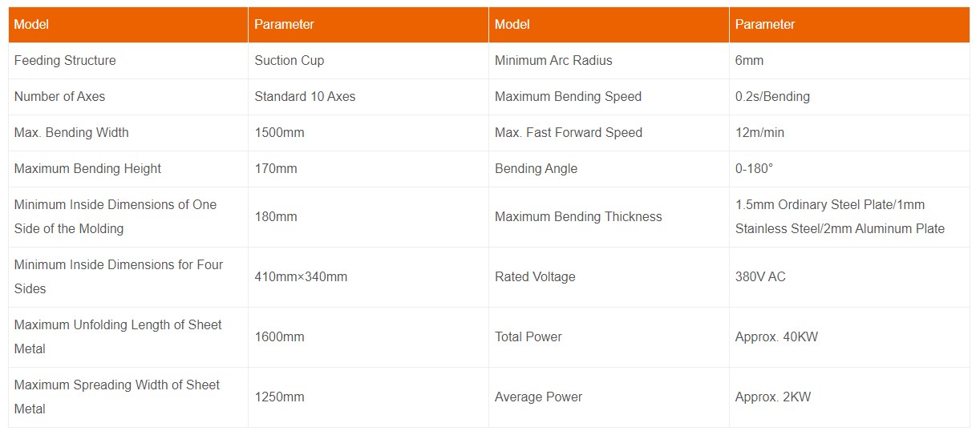Click the second Parameter column header
The height and width of the screenshot is (435, 980).
click(849, 25)
